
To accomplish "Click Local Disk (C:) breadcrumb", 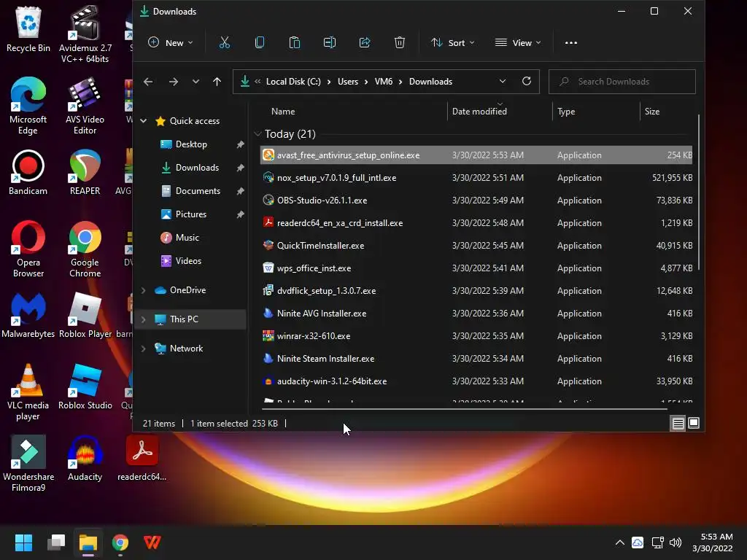I will 293,82.
